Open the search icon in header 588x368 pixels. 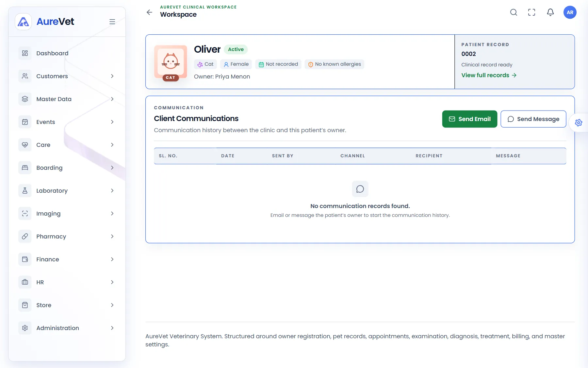[514, 12]
